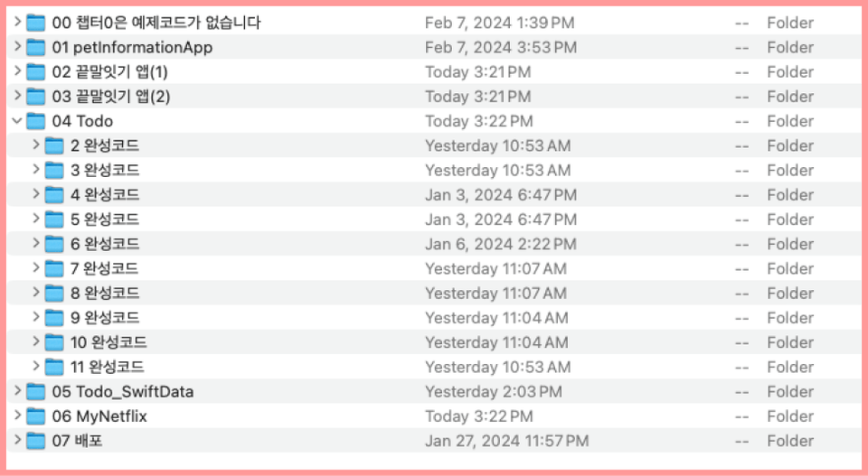The image size is (868, 476).
Task: Select the 01 petInformationApp folder icon
Action: pos(35,48)
